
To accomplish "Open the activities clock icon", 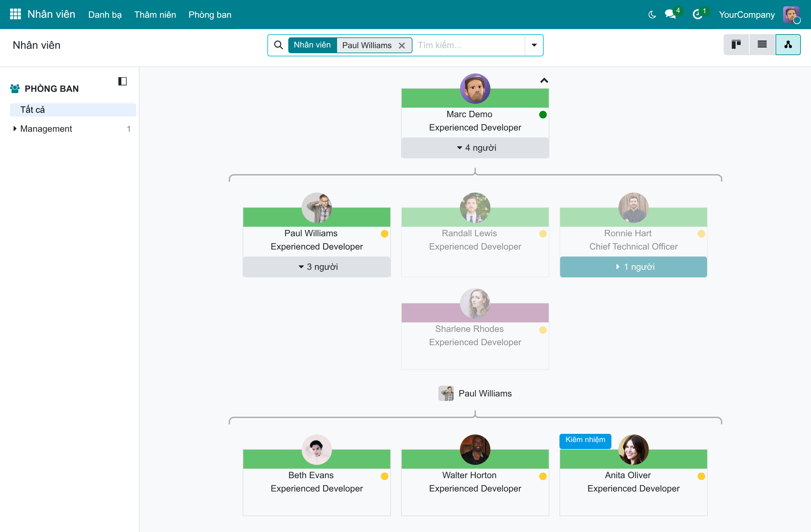I will [x=698, y=15].
